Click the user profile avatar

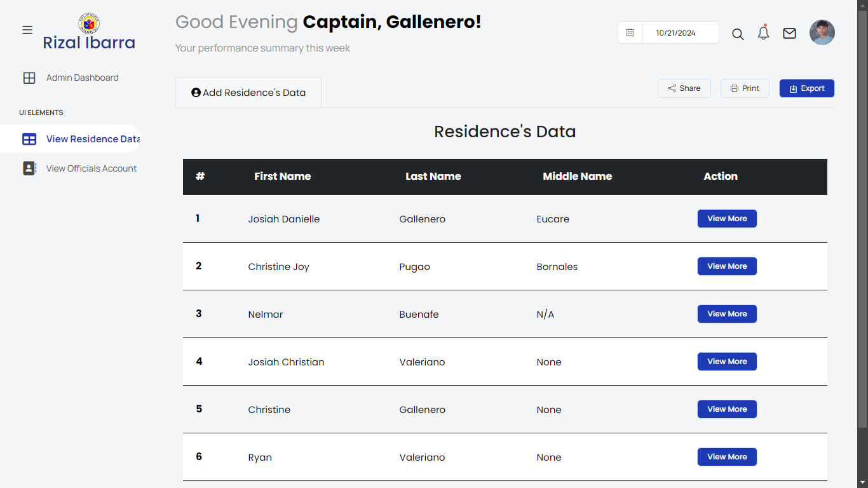coord(822,32)
